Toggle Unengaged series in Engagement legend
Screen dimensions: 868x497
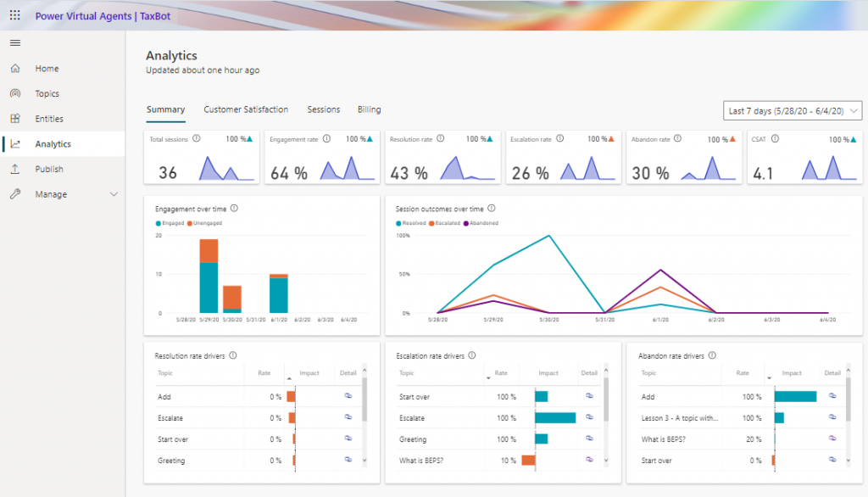[205, 223]
